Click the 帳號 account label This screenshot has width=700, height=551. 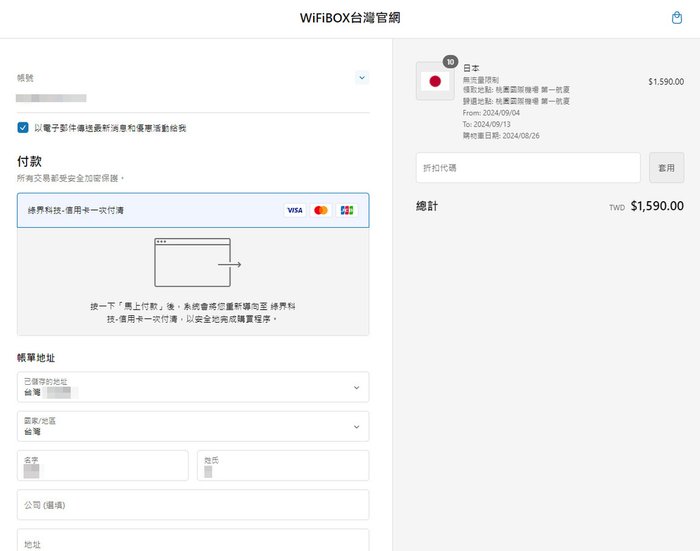(x=25, y=78)
